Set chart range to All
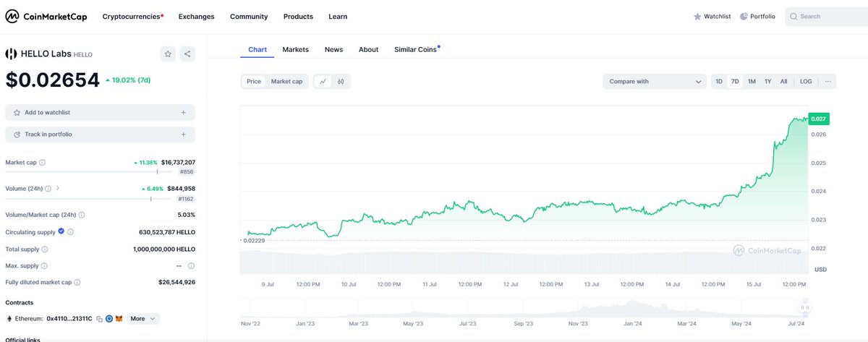Screen dimensions: 868x342 coord(783,82)
